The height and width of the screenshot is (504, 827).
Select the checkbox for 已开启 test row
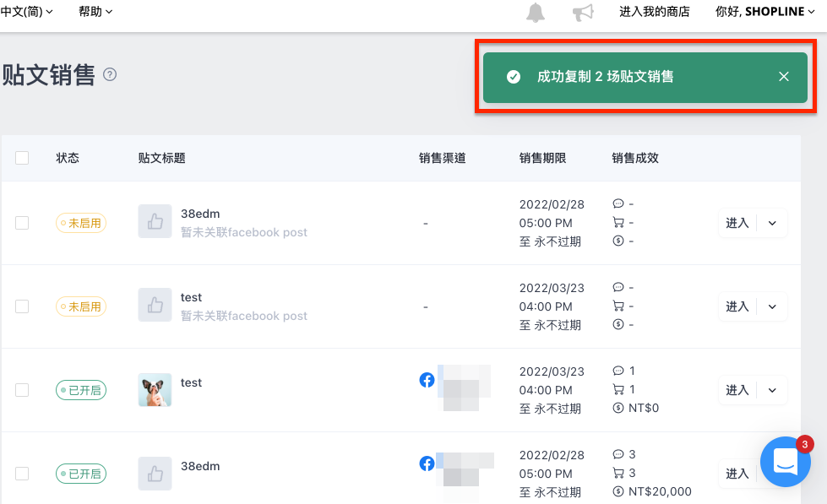[22, 390]
